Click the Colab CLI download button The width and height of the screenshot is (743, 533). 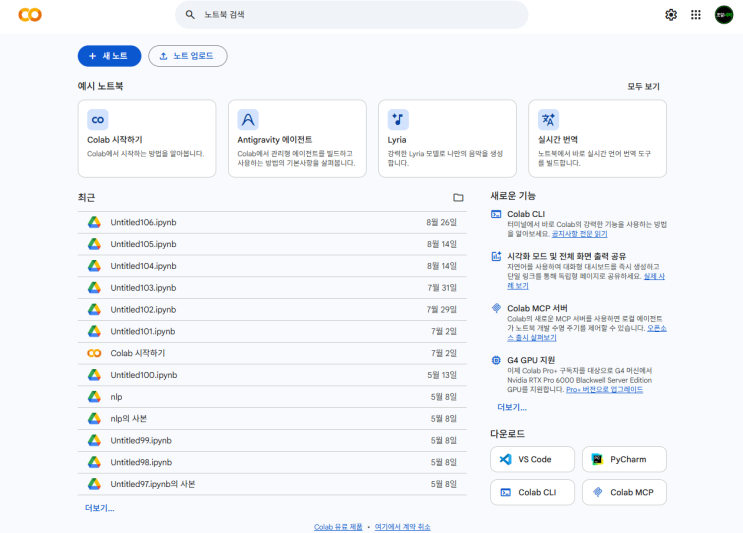tap(532, 492)
